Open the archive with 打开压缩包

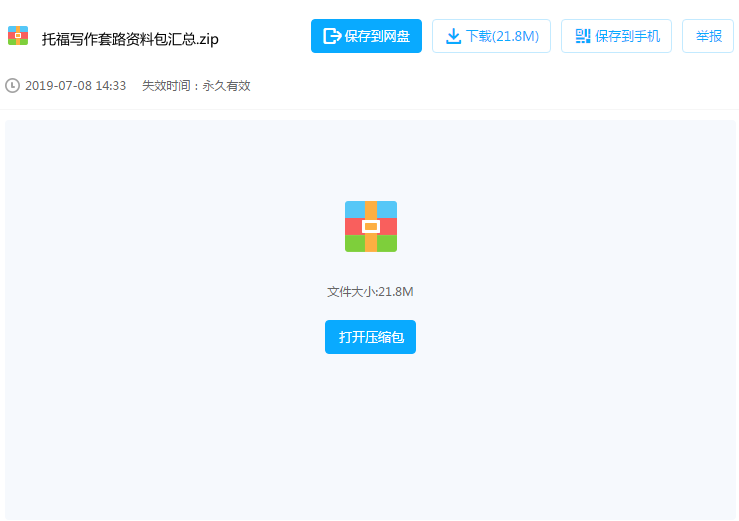[x=370, y=337]
